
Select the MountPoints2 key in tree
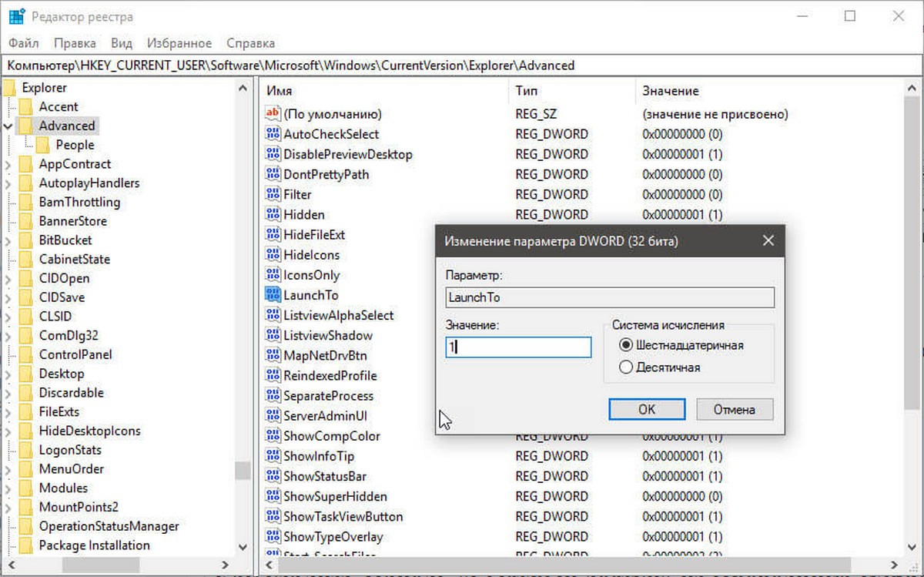click(79, 507)
